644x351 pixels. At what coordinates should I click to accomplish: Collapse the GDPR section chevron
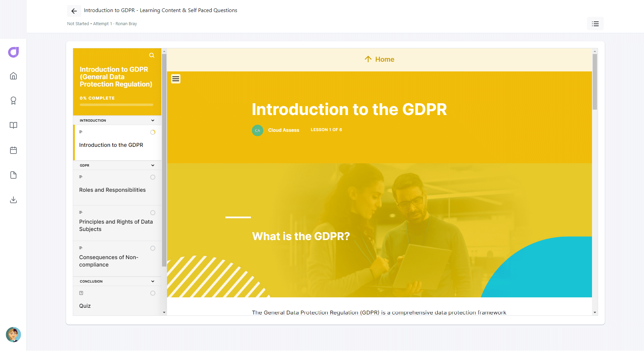(x=153, y=165)
